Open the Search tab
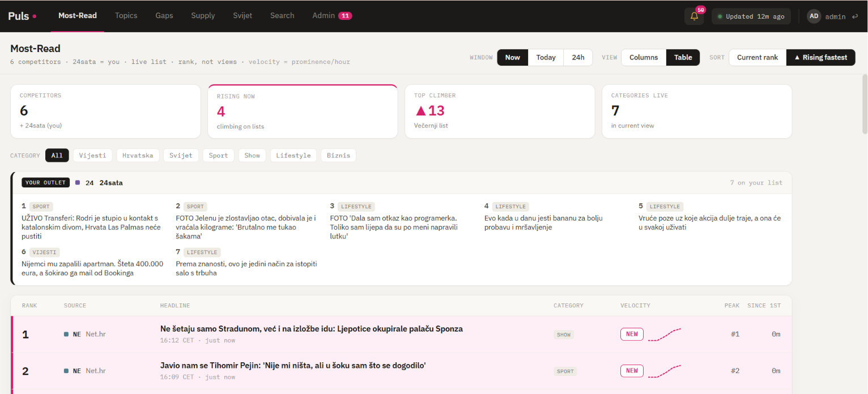The width and height of the screenshot is (868, 394). tap(282, 16)
